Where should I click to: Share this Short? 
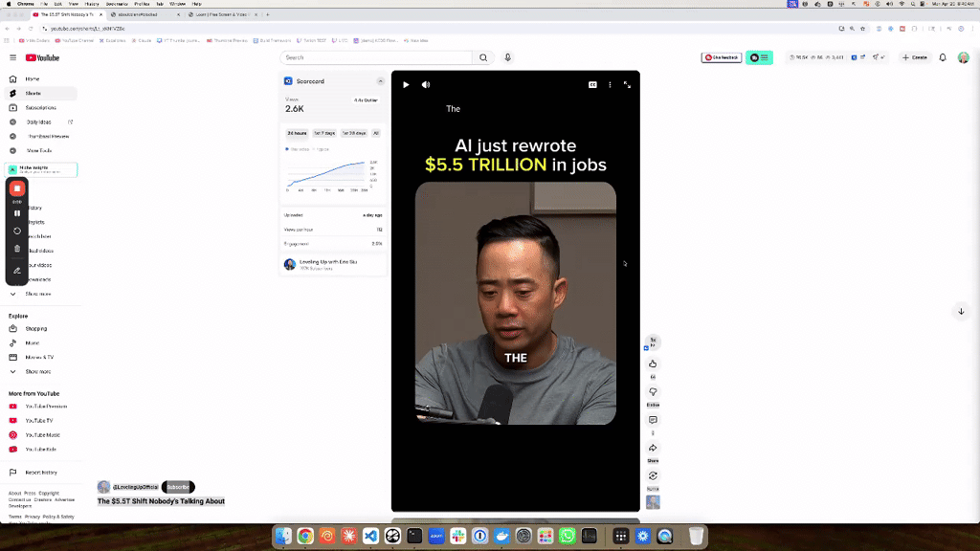pos(653,448)
